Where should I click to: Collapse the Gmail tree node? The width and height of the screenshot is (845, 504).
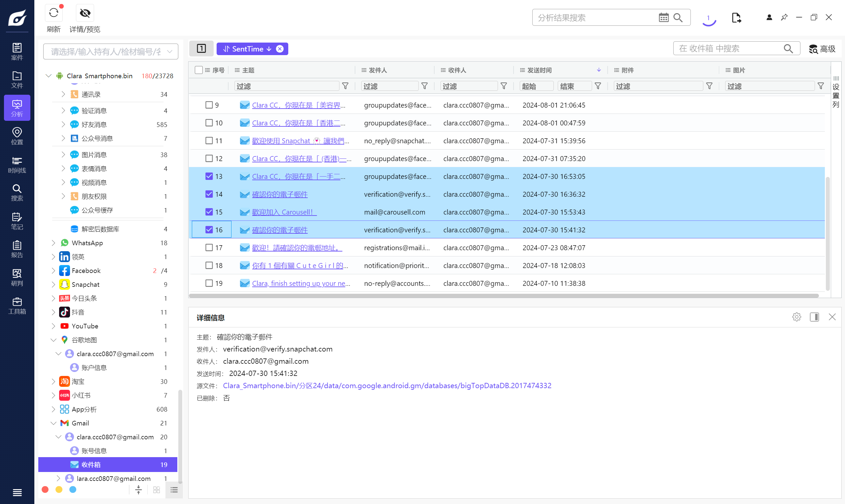click(x=53, y=423)
